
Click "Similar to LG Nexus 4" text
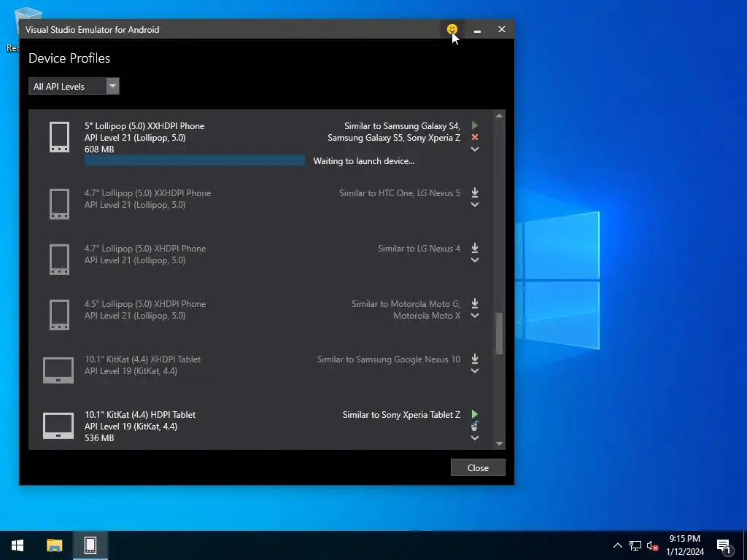pyautogui.click(x=419, y=249)
